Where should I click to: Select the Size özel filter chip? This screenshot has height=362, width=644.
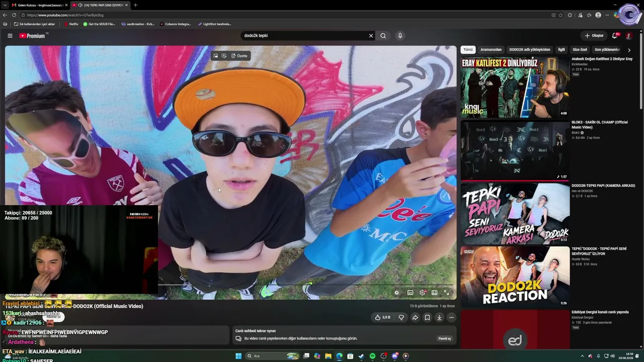tap(580, 50)
